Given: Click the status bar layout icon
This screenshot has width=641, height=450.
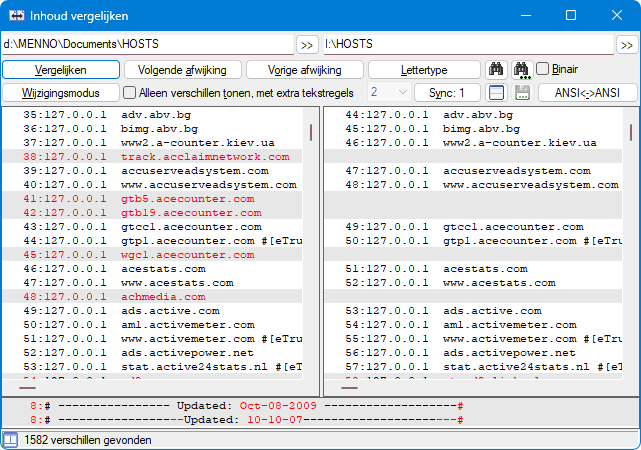Looking at the screenshot, I should coord(10,440).
